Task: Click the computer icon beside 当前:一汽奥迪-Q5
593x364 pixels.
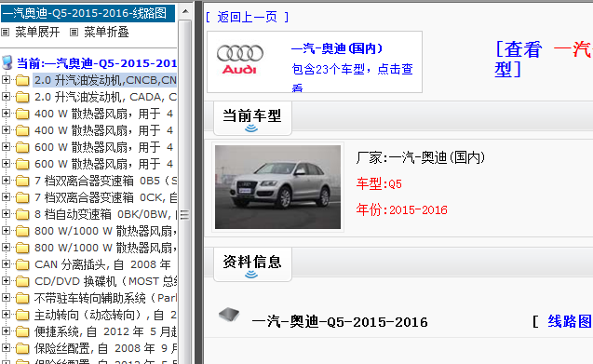Action: pyautogui.click(x=7, y=62)
